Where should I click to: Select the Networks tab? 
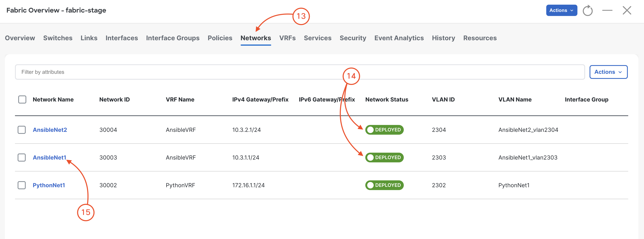[256, 38]
